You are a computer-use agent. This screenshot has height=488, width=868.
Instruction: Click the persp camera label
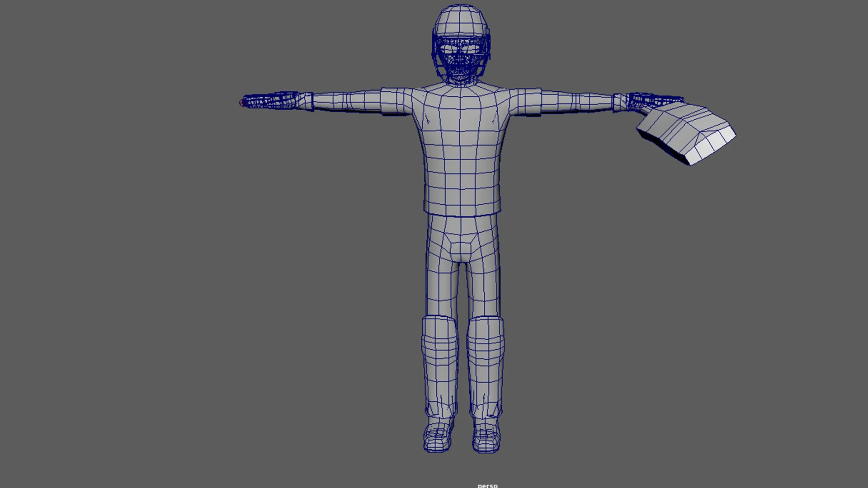point(487,485)
